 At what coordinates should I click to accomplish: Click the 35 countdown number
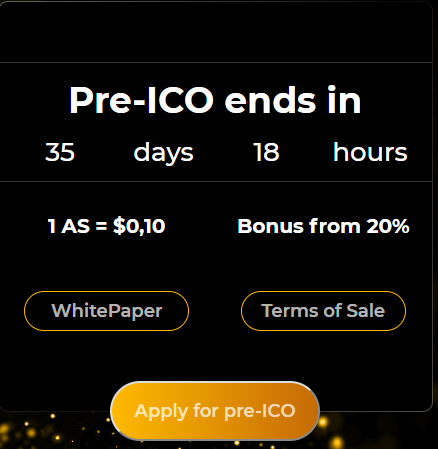point(60,152)
